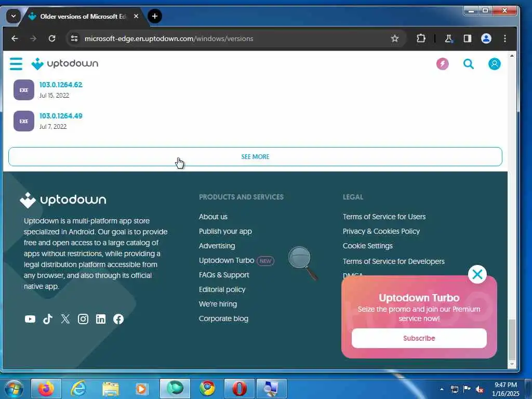Open the browser extensions puzzle icon
Screen dimensions: 532x399
click(421, 38)
